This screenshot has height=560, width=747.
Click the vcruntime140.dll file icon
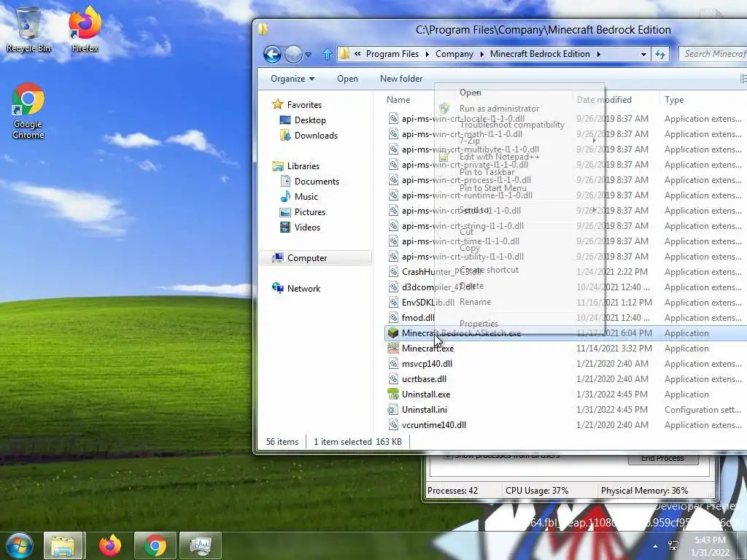tap(393, 425)
